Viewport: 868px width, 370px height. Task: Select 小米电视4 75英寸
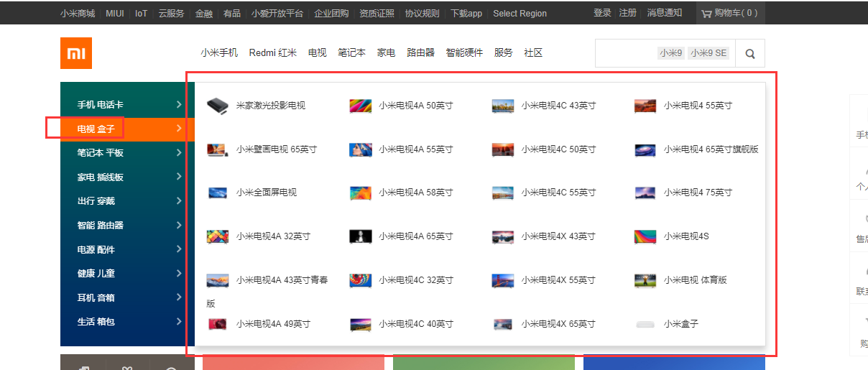pyautogui.click(x=698, y=193)
